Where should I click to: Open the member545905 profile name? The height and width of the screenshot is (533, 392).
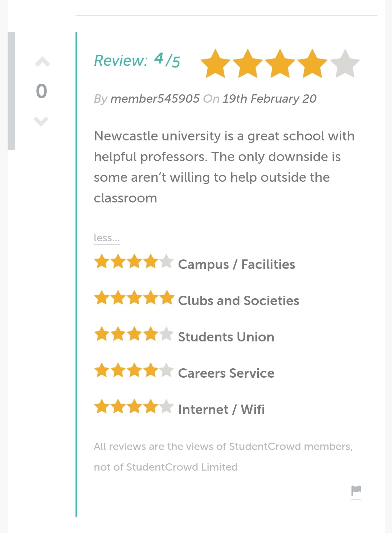click(x=155, y=99)
